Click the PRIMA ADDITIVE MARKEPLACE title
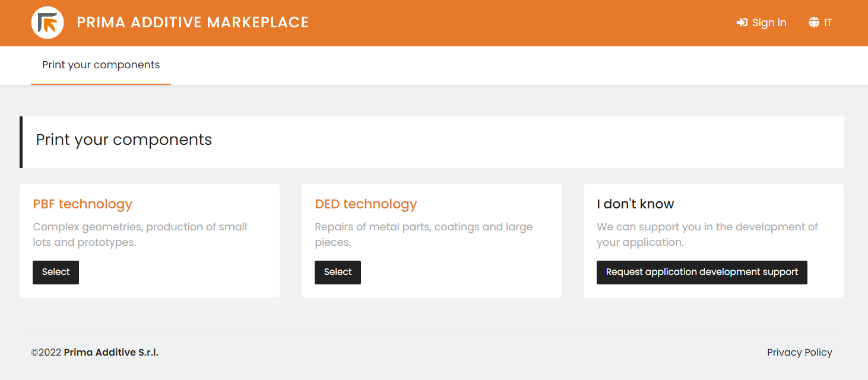The image size is (868, 380). pyautogui.click(x=192, y=22)
